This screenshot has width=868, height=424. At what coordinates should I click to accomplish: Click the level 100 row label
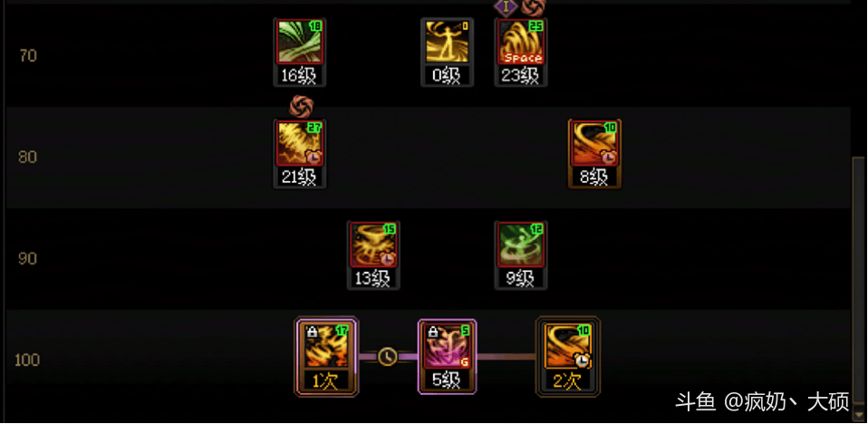point(27,361)
